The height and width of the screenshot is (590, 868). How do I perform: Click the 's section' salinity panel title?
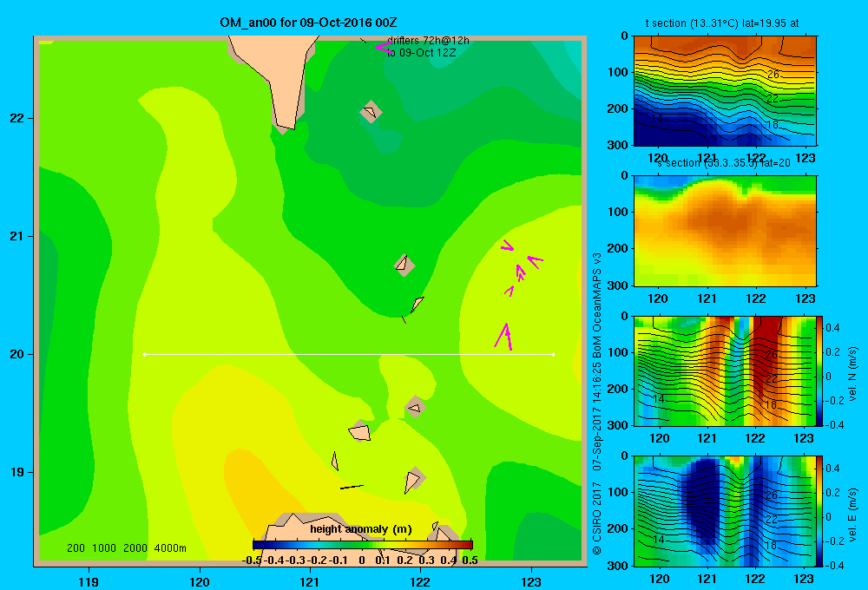tap(723, 163)
